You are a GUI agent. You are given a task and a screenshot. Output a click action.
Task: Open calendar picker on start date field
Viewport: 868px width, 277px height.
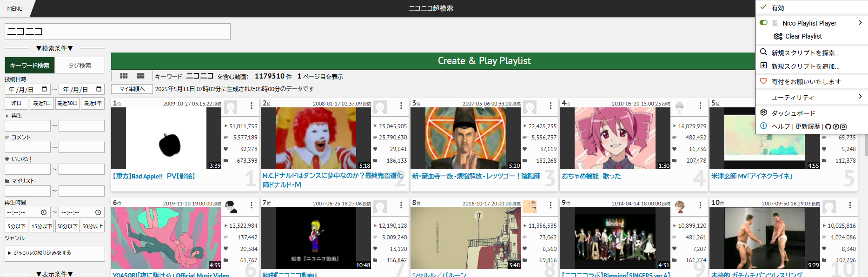45,89
